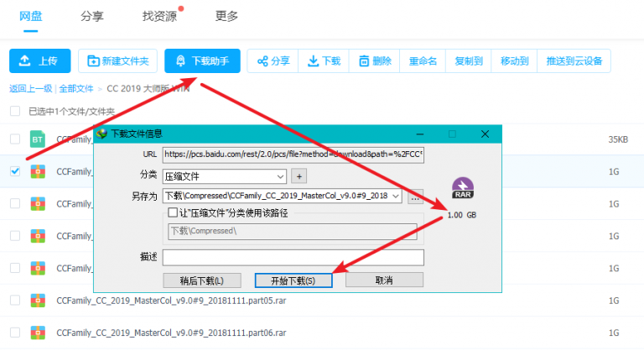Create folder with 新建文件夹 button
This screenshot has width=644, height=351.
[118, 61]
